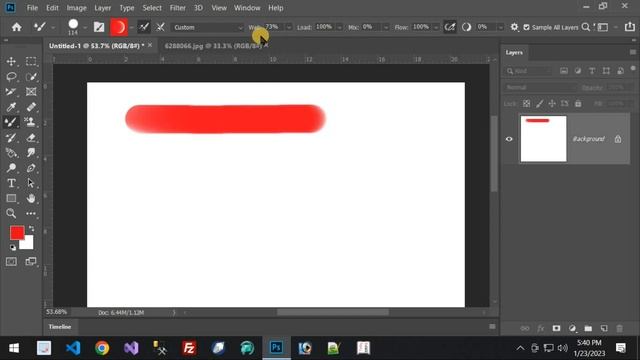
Task: Select the Frame tool
Action: [31, 92]
